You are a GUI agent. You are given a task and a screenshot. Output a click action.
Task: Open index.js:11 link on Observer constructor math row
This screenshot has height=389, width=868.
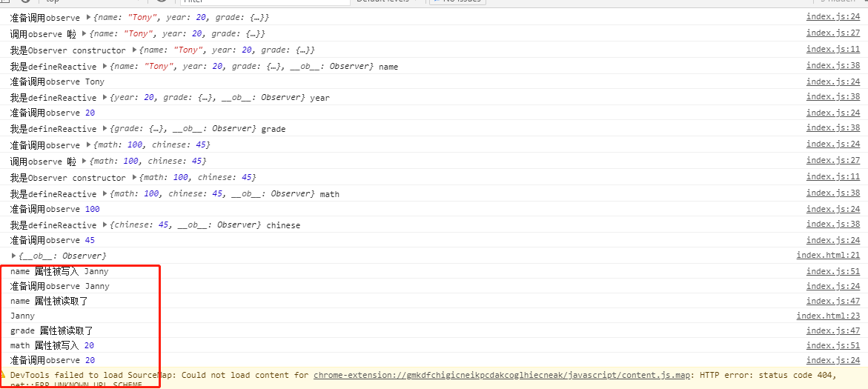point(833,176)
